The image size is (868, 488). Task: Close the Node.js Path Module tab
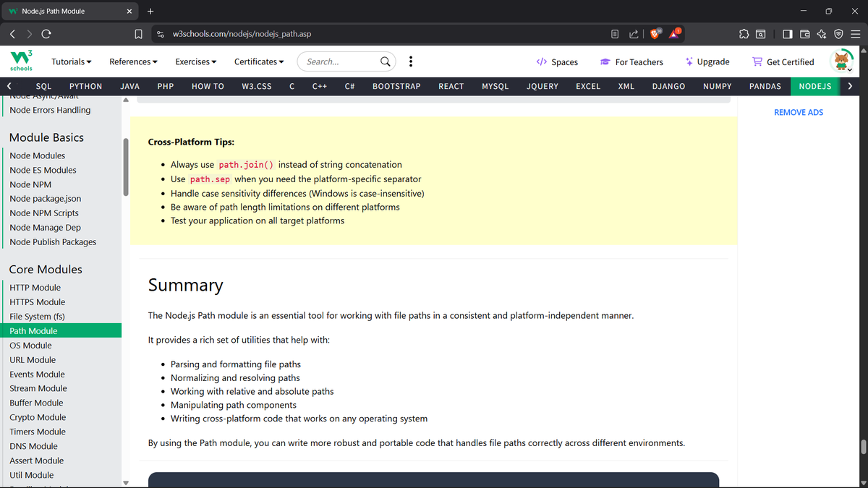point(129,11)
